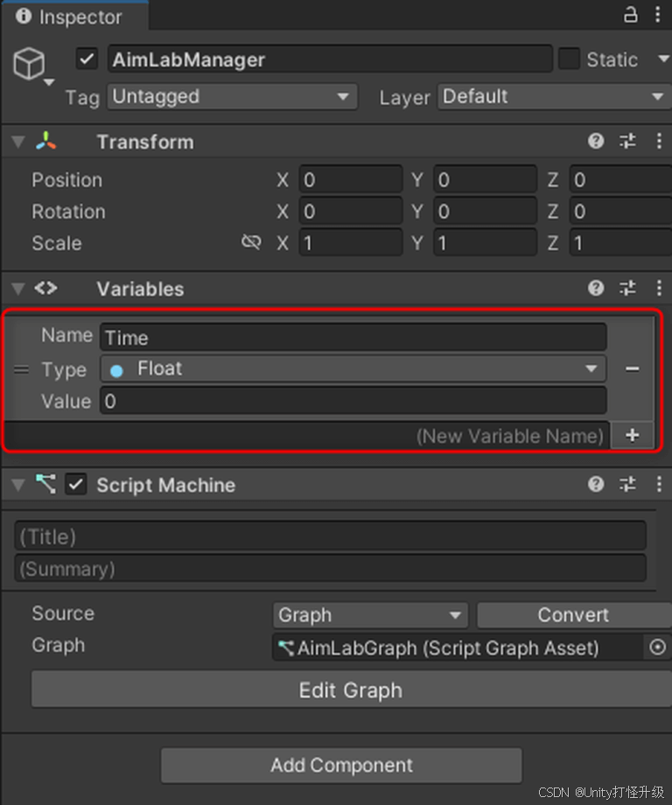Click the Transform axes icon
Image resolution: width=672 pixels, height=805 pixels.
click(x=45, y=141)
